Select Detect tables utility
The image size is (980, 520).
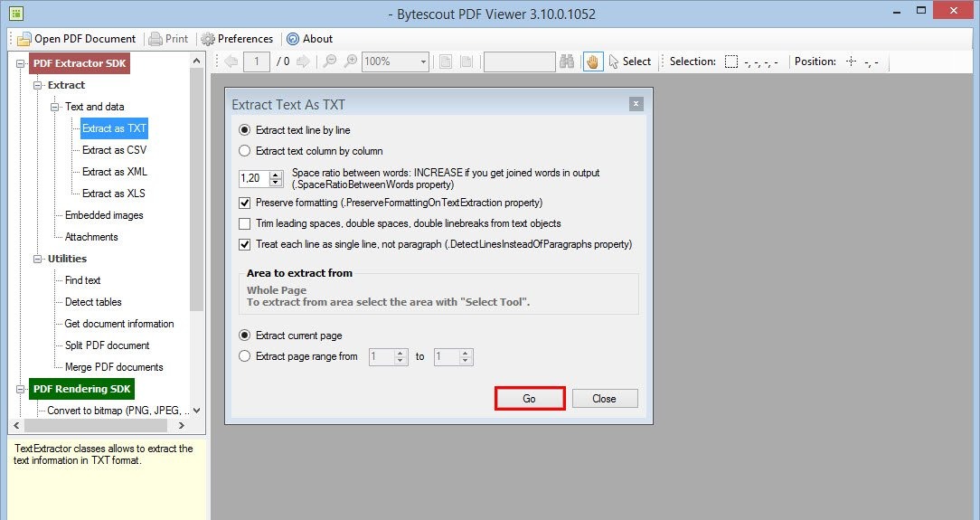tap(93, 302)
